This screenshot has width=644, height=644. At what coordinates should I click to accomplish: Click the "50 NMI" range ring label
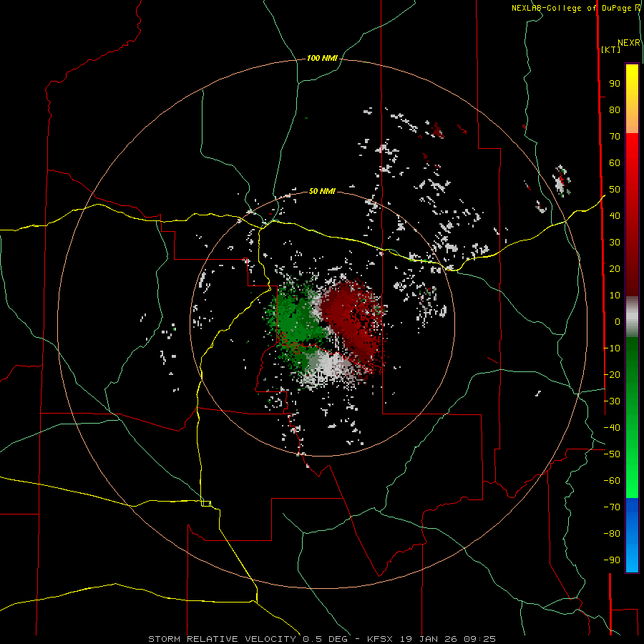(x=322, y=191)
